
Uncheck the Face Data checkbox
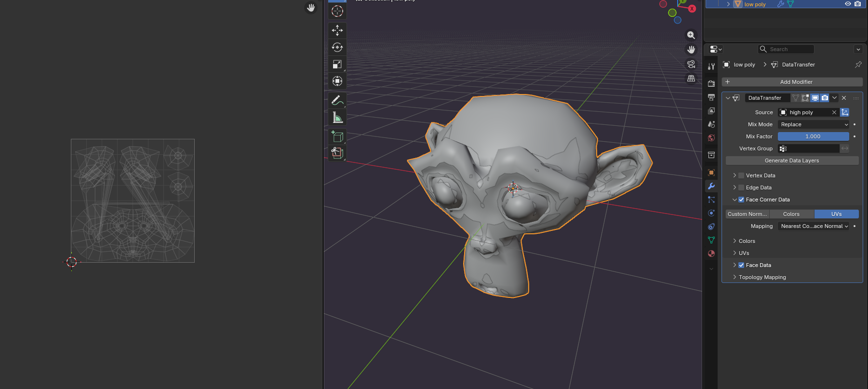(x=741, y=265)
